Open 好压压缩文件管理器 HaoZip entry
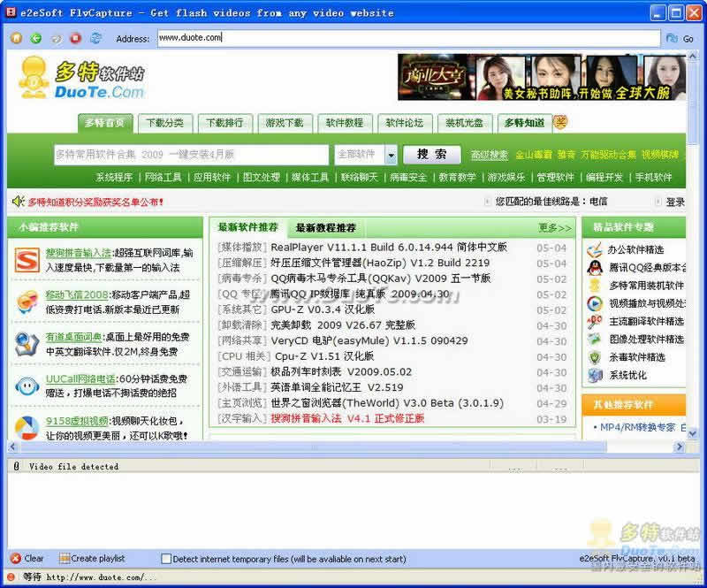This screenshot has height=588, width=707. (380, 263)
